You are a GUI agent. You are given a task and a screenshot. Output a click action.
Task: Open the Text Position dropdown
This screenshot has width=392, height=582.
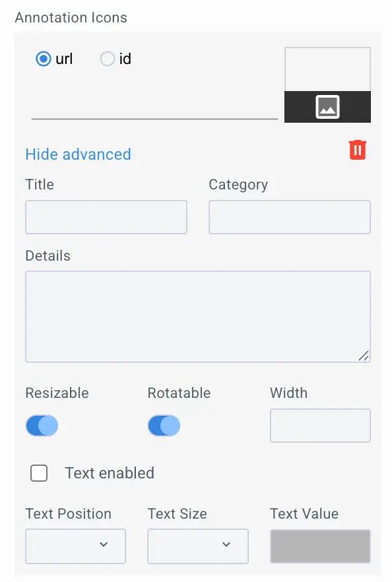click(x=75, y=546)
